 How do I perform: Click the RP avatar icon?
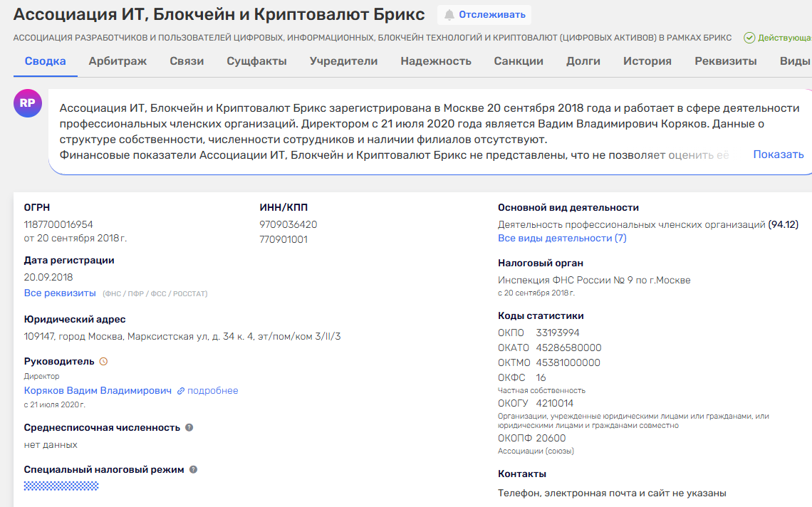tap(28, 103)
